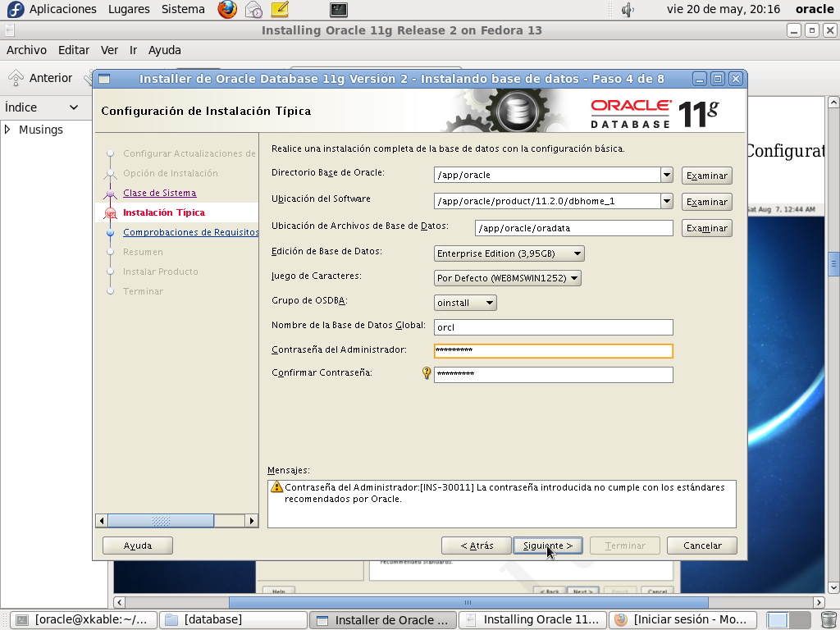
Task: Click the Cancelar button
Action: coord(702,546)
